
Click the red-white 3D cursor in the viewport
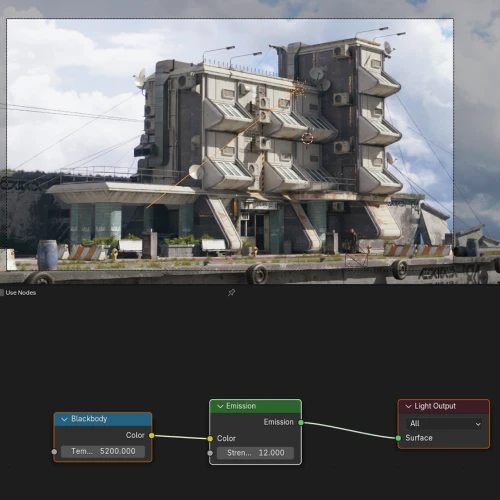[x=307, y=138]
